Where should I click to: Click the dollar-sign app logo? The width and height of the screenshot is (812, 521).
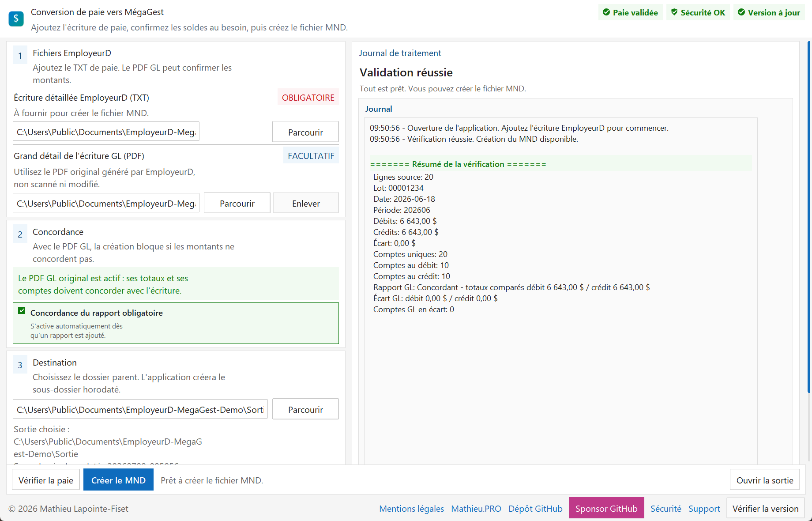[x=16, y=19]
